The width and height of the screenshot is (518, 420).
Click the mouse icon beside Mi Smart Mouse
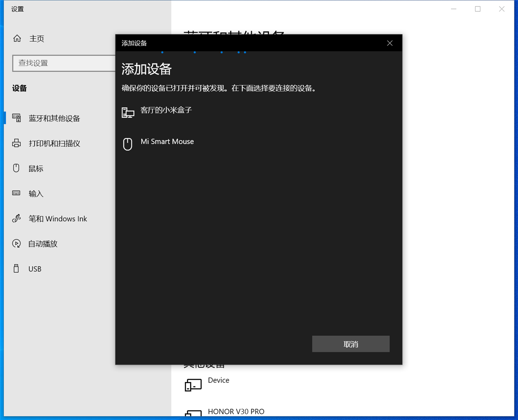127,144
